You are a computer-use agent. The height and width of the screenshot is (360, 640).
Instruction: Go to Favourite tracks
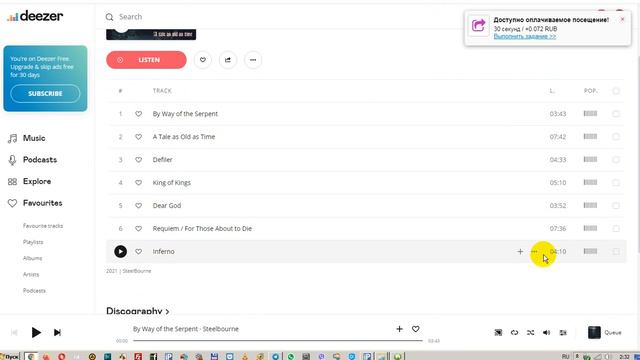43,226
